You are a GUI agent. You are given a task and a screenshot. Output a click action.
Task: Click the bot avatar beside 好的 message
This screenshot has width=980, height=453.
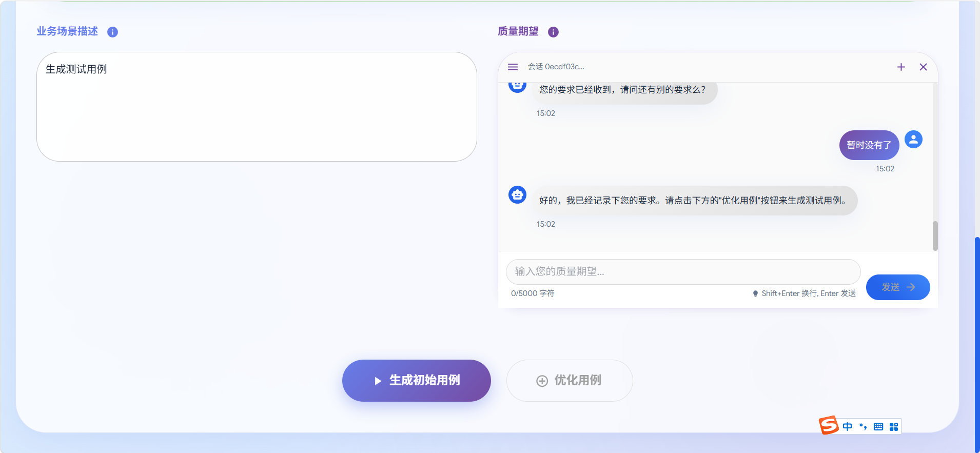click(517, 194)
